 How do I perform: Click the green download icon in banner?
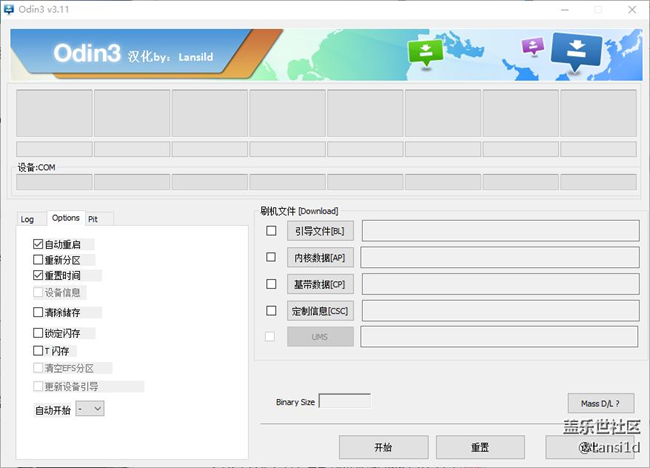point(427,53)
